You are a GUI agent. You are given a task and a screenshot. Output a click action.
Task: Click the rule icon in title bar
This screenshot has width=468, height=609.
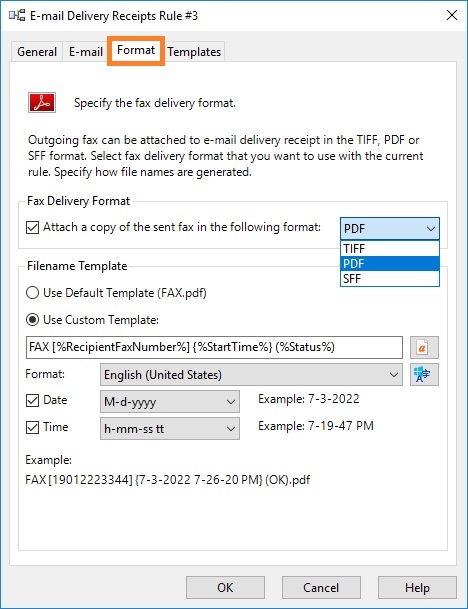[17, 16]
